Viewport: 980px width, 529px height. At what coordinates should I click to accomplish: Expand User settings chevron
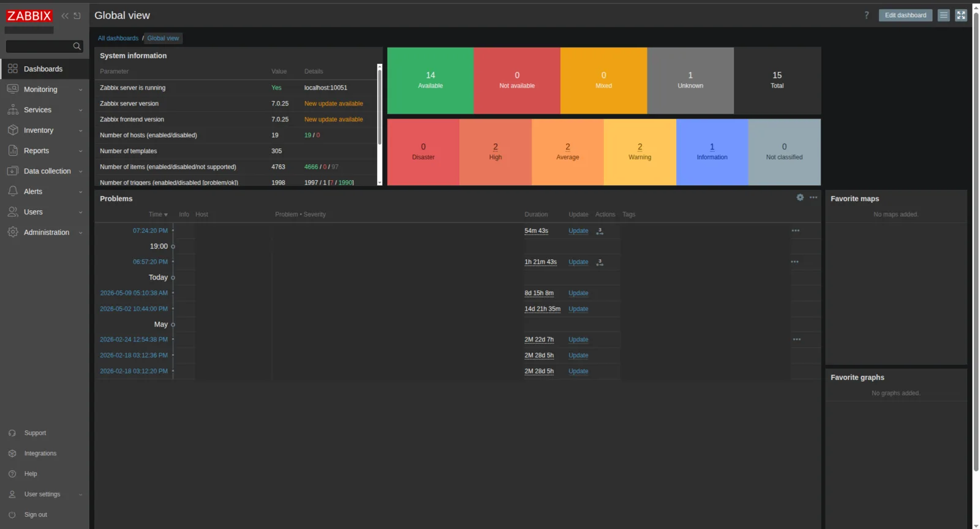point(80,495)
